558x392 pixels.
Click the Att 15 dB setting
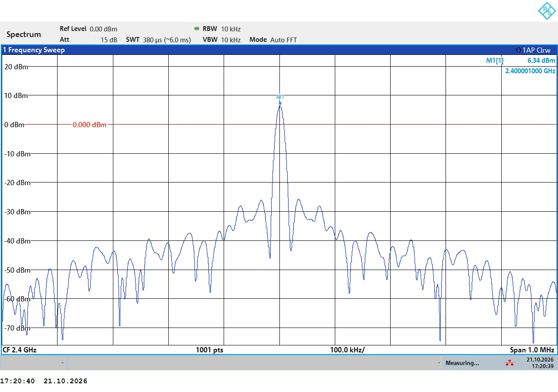88,40
